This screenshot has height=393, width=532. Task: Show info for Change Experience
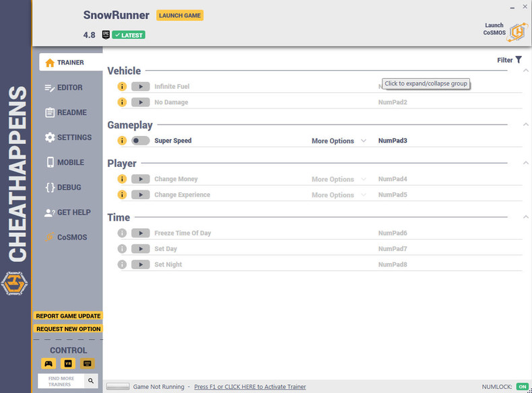122,194
